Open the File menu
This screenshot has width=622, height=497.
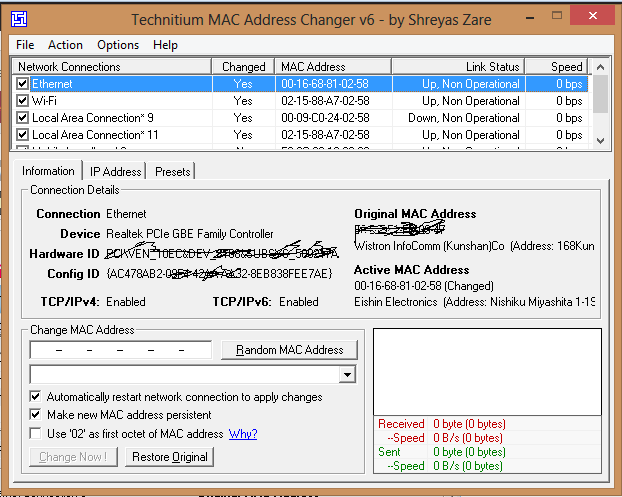pyautogui.click(x=25, y=45)
